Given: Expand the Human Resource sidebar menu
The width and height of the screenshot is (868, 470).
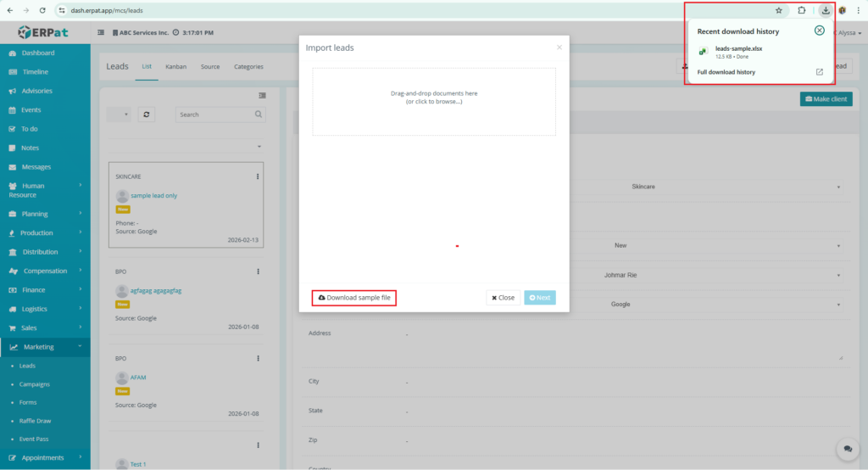Looking at the screenshot, I should tap(45, 190).
